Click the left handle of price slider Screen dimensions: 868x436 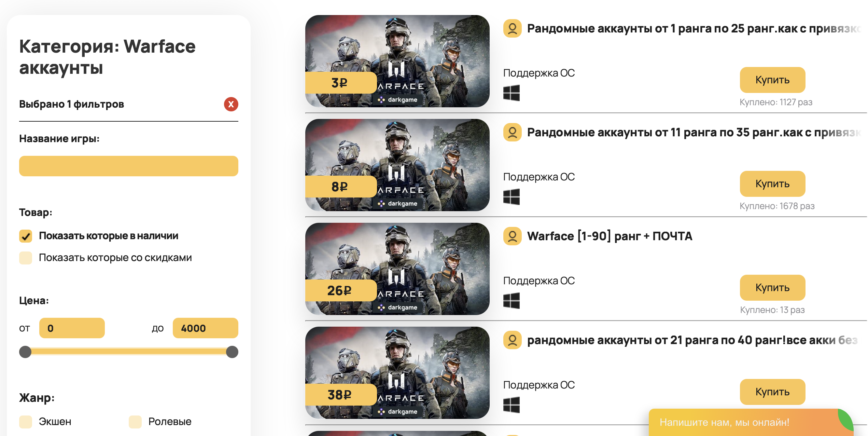pyautogui.click(x=25, y=352)
